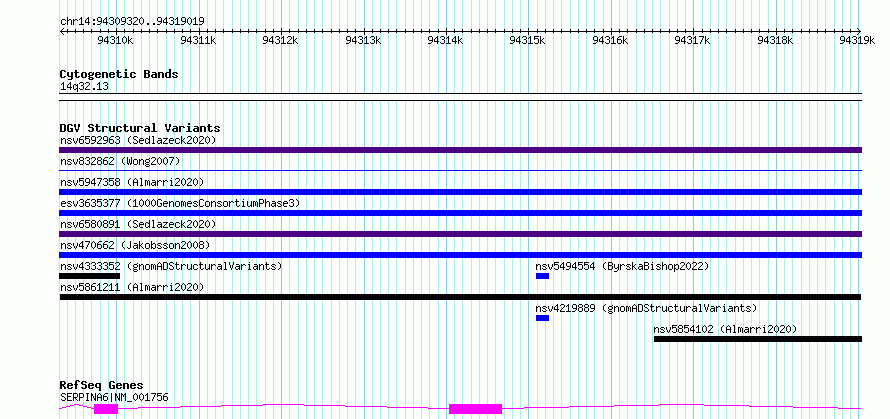The width and height of the screenshot is (890, 419).
Task: Click the 94311k ruler label
Action: point(198,40)
